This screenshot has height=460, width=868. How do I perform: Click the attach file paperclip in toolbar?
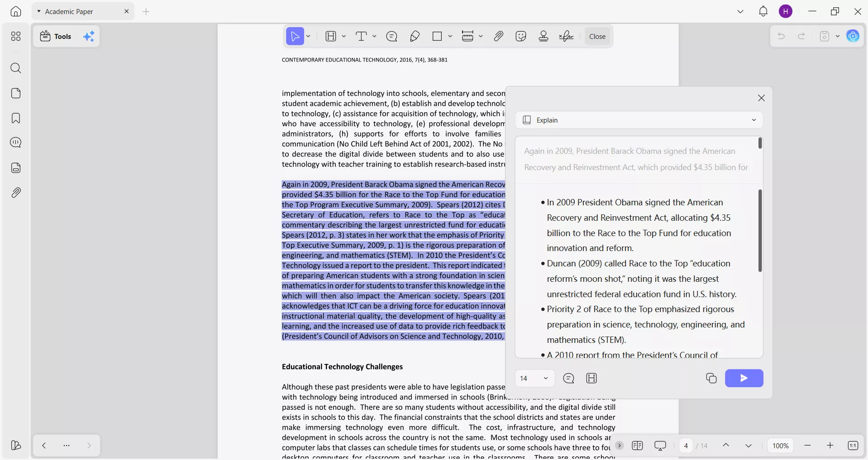click(x=498, y=36)
